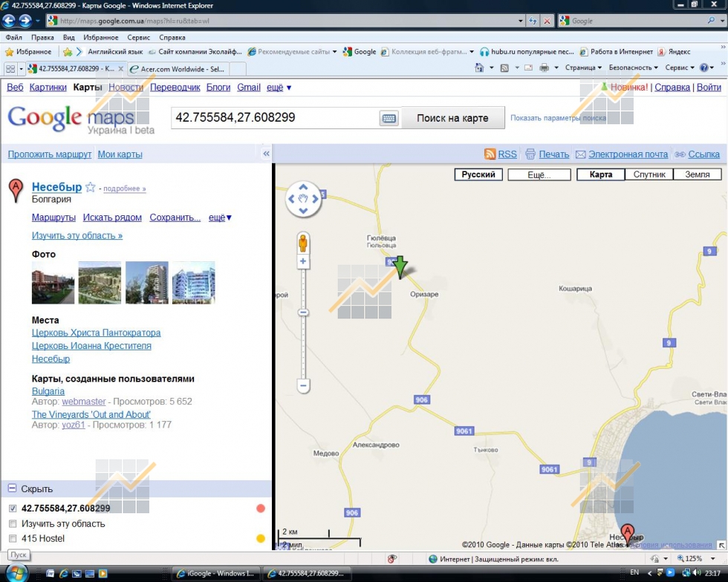Click the Поиск на карте button
Image resolution: width=728 pixels, height=582 pixels.
[x=452, y=118]
